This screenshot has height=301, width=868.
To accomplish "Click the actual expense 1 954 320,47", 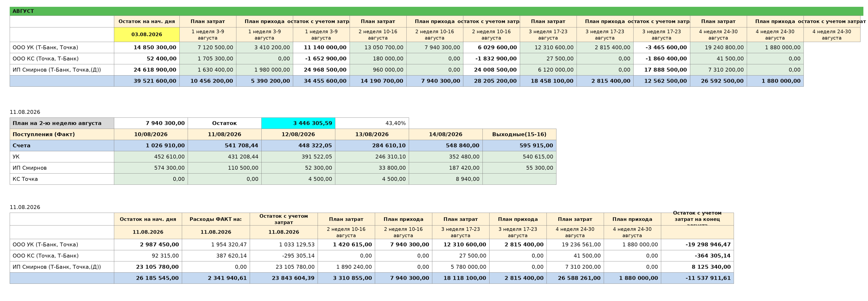I will 216,245.
